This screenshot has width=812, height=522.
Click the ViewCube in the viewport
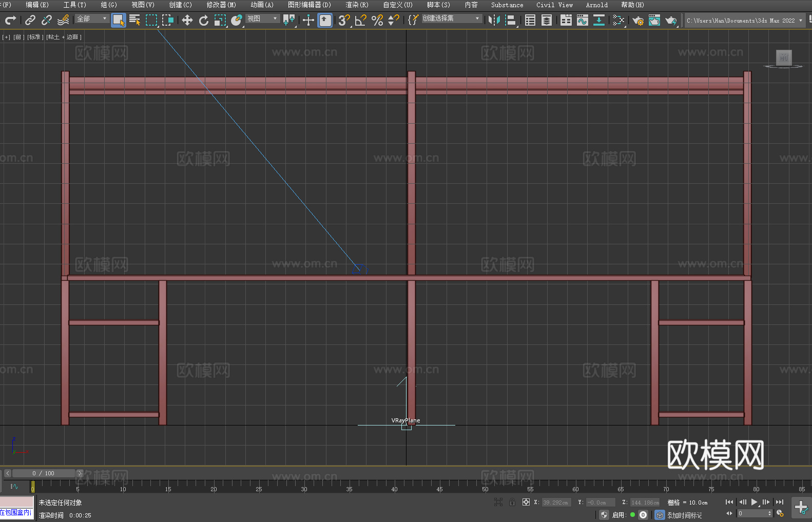click(783, 59)
